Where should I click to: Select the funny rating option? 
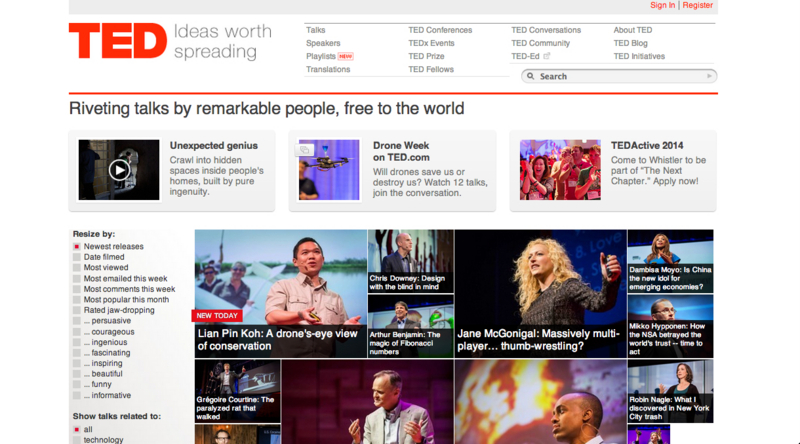point(77,384)
